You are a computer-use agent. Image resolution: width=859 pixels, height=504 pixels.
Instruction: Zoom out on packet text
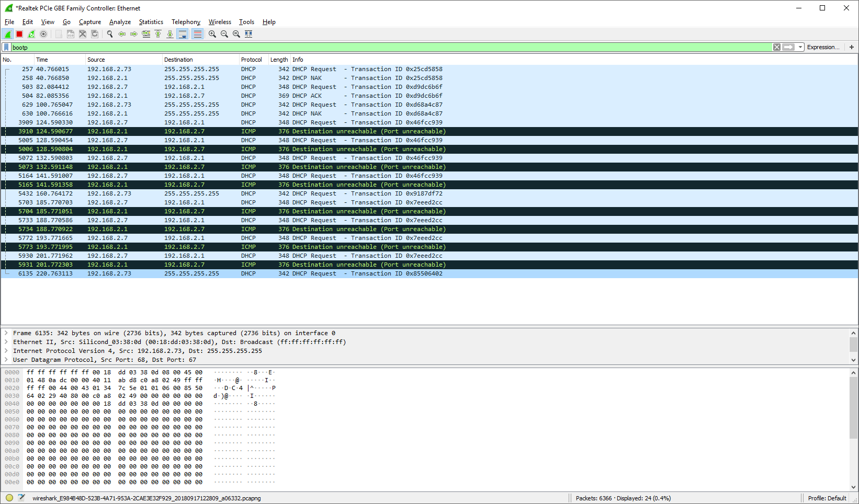click(x=224, y=34)
